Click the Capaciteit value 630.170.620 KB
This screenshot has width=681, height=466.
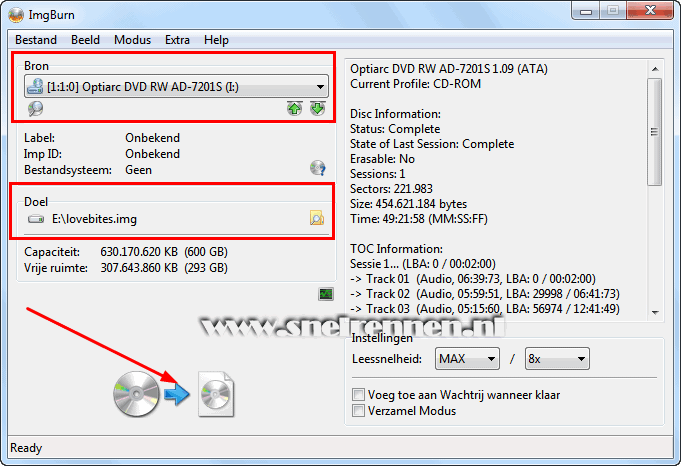tap(139, 252)
